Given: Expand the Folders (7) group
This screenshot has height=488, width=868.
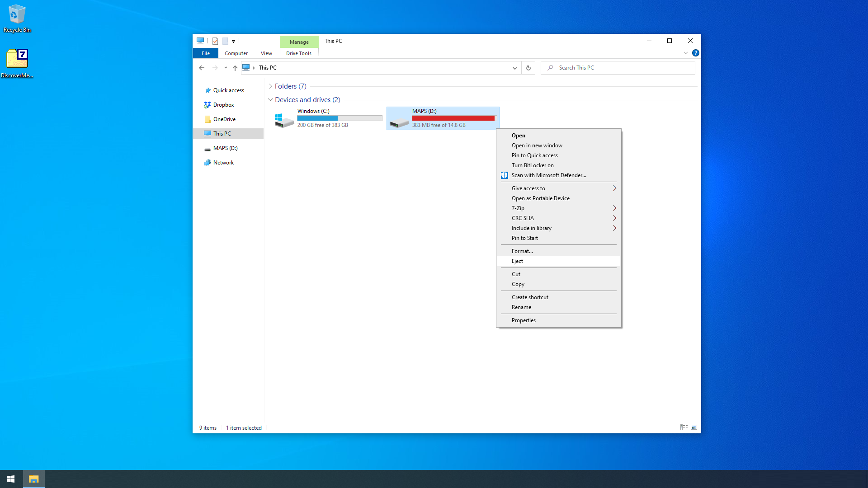Looking at the screenshot, I should (270, 86).
